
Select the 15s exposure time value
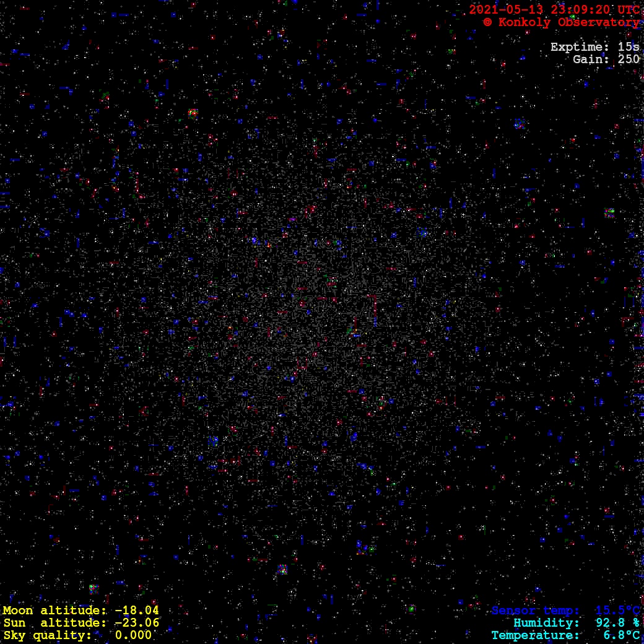coord(628,47)
